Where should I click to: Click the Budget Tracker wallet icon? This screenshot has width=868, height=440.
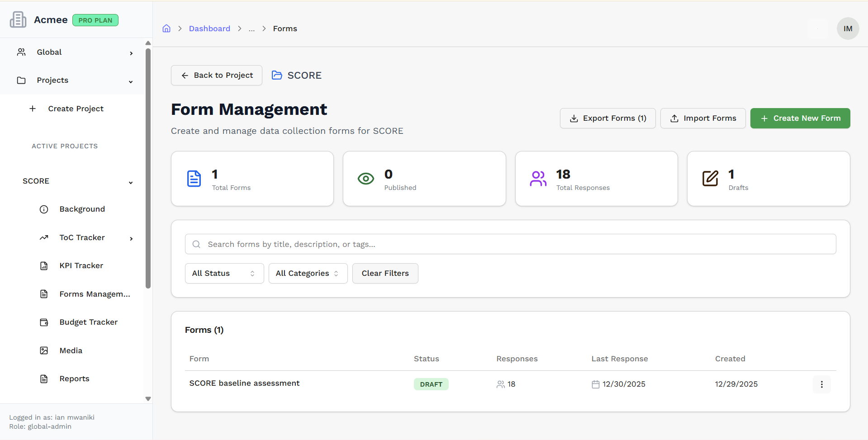(x=44, y=322)
